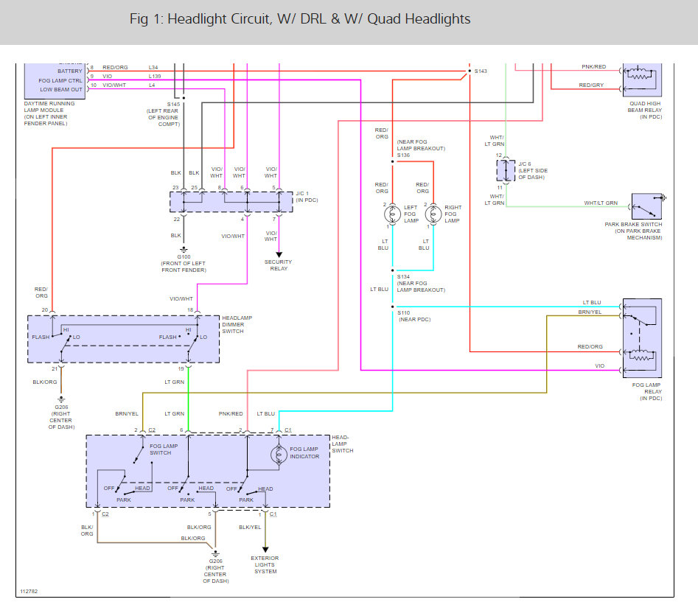This screenshot has width=698, height=616.
Task: Click circuit code 'L34'
Action: click(153, 68)
